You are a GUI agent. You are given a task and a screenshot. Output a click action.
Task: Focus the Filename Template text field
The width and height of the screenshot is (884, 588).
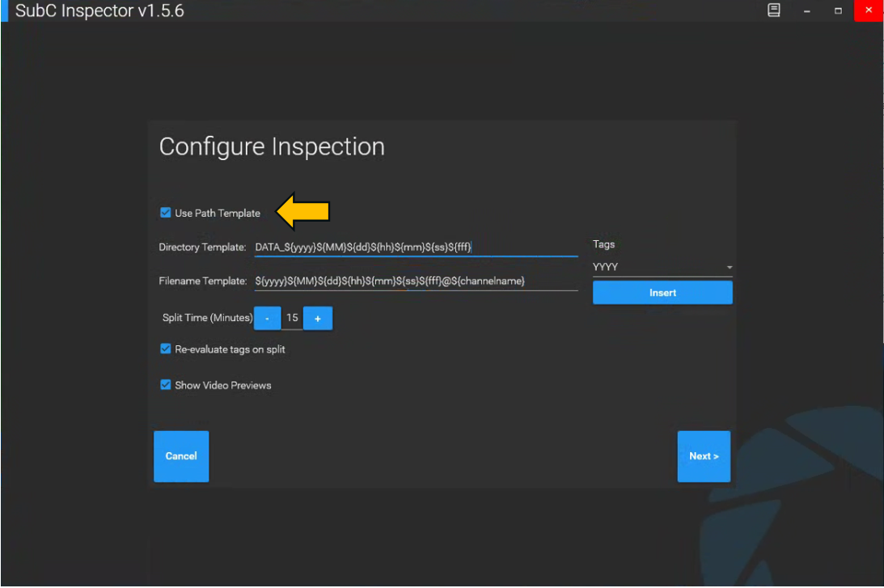(416, 281)
